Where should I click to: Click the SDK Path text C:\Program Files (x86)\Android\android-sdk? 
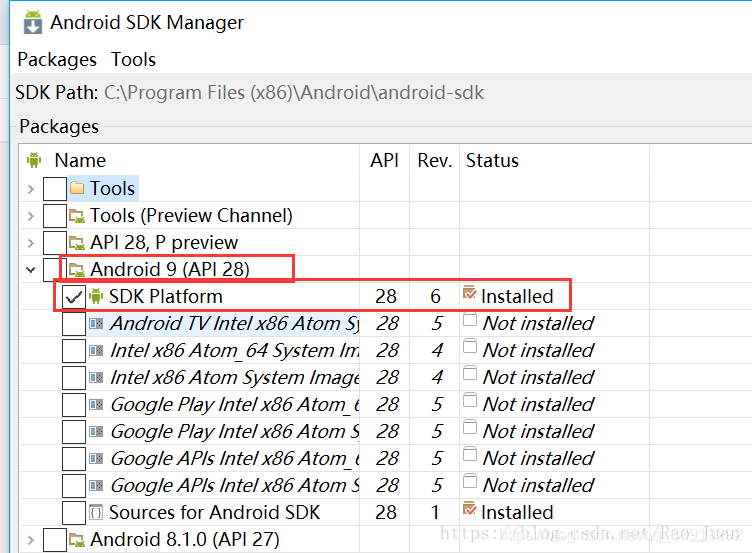[x=294, y=93]
